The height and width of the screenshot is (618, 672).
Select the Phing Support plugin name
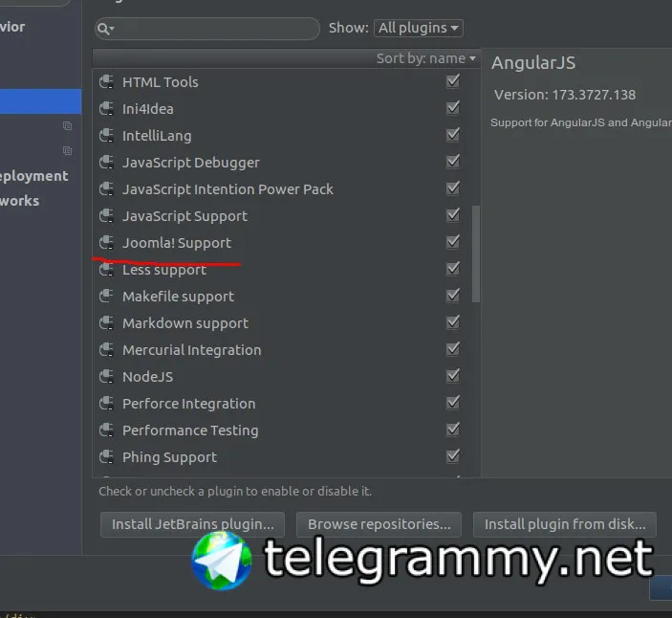(x=170, y=457)
